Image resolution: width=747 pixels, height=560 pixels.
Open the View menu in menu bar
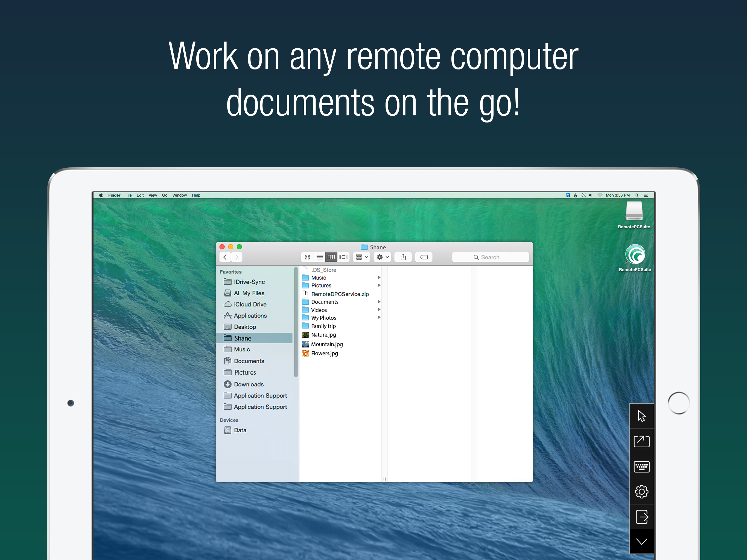click(153, 195)
